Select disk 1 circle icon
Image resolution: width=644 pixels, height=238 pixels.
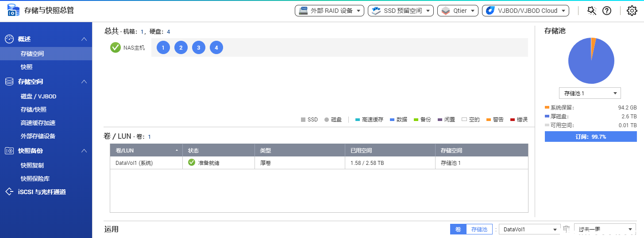click(163, 47)
